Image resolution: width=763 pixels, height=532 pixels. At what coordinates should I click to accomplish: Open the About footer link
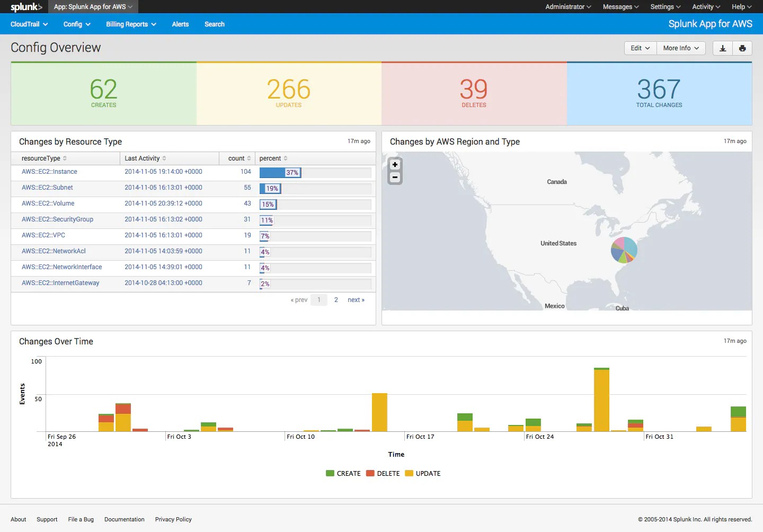[19, 519]
